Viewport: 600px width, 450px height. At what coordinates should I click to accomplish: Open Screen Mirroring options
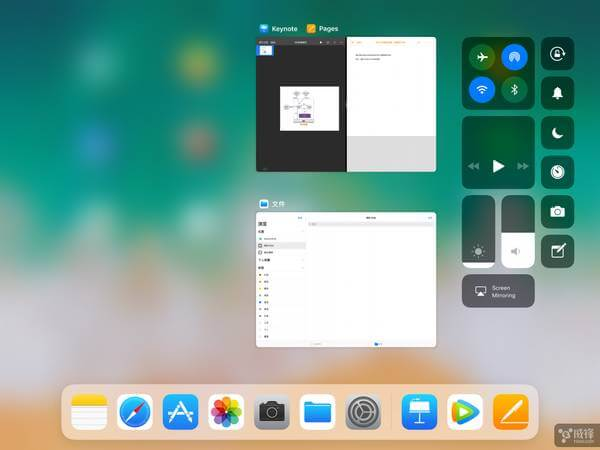tap(498, 291)
